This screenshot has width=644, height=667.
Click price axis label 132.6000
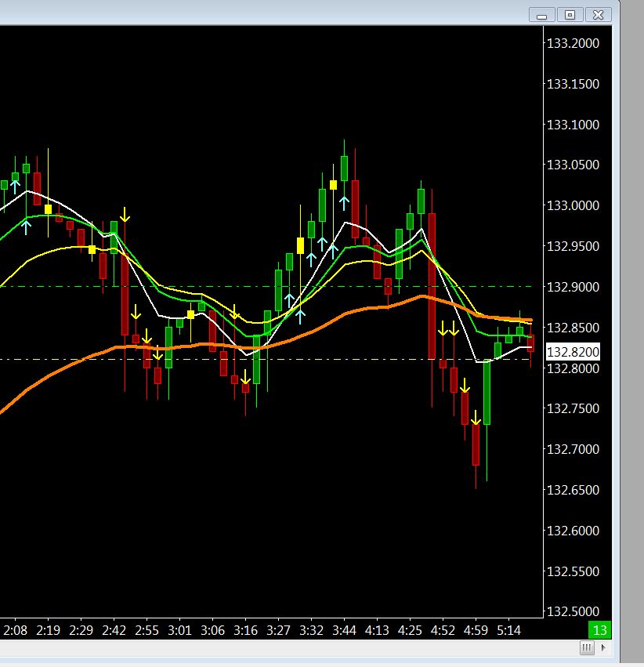click(x=573, y=531)
